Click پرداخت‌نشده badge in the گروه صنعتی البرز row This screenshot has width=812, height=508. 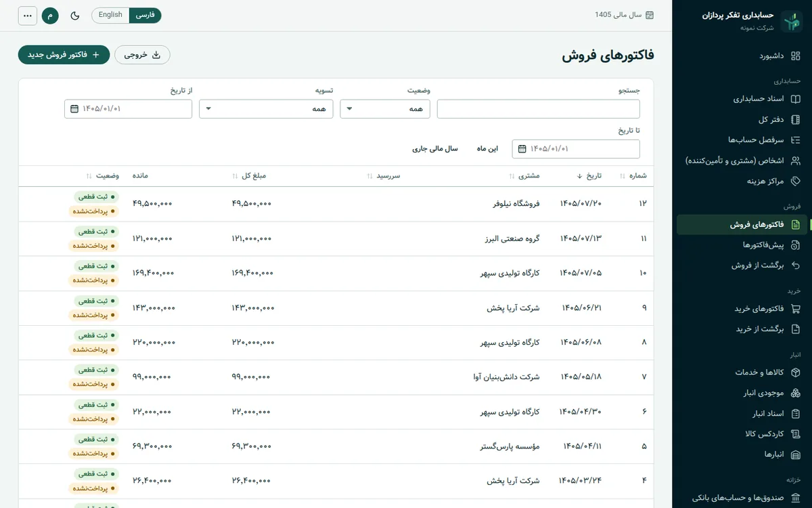click(x=93, y=245)
